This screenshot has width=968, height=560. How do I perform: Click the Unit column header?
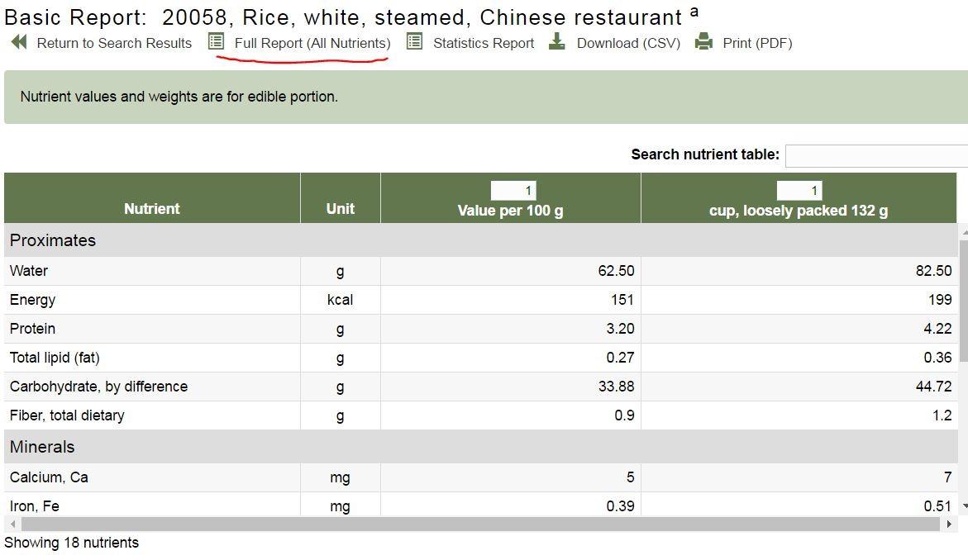(340, 208)
